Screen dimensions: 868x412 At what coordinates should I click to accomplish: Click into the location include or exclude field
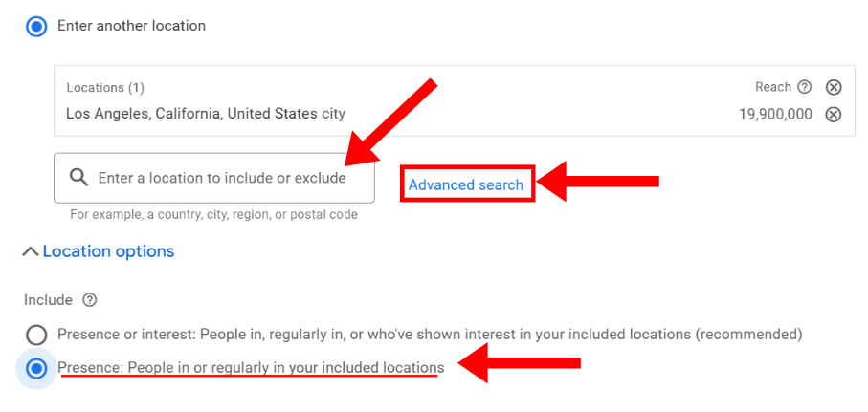222,178
